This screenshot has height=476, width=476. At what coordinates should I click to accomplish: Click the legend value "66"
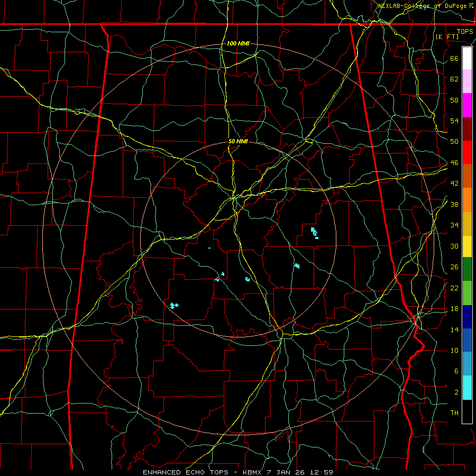454,58
